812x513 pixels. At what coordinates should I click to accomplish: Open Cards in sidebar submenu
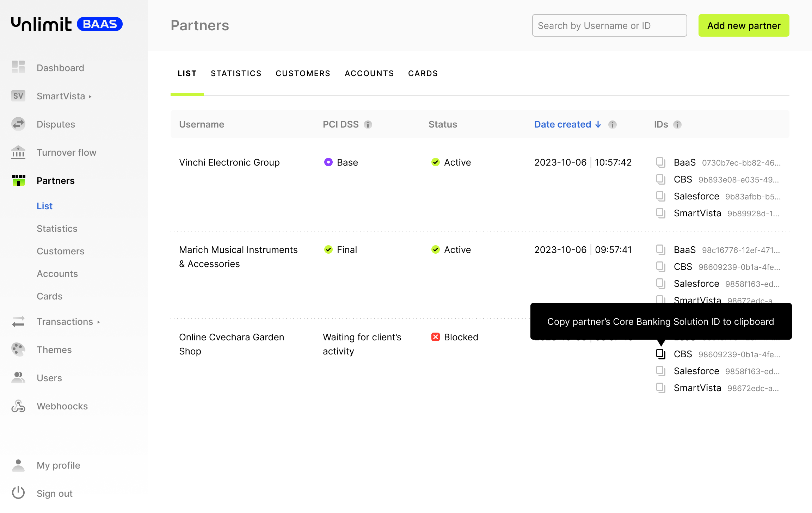click(50, 296)
